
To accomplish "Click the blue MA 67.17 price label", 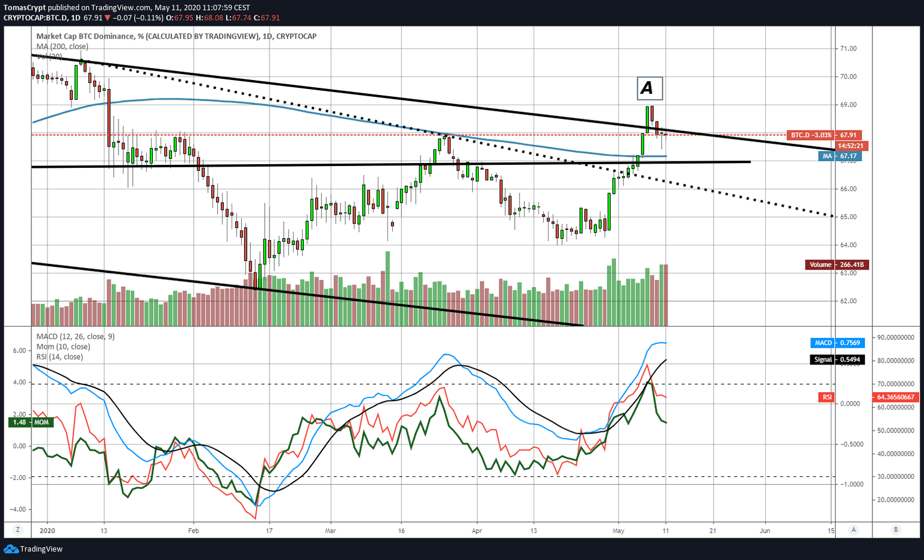I will coord(839,156).
